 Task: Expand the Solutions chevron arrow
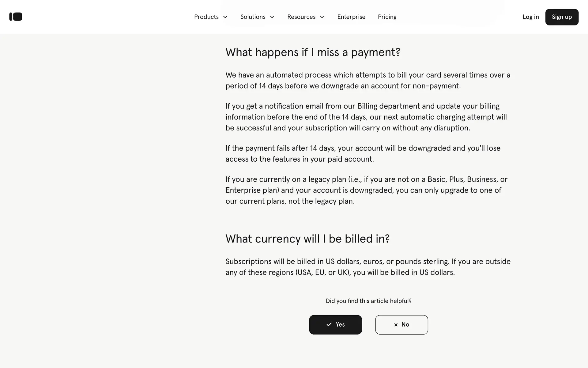tap(272, 17)
